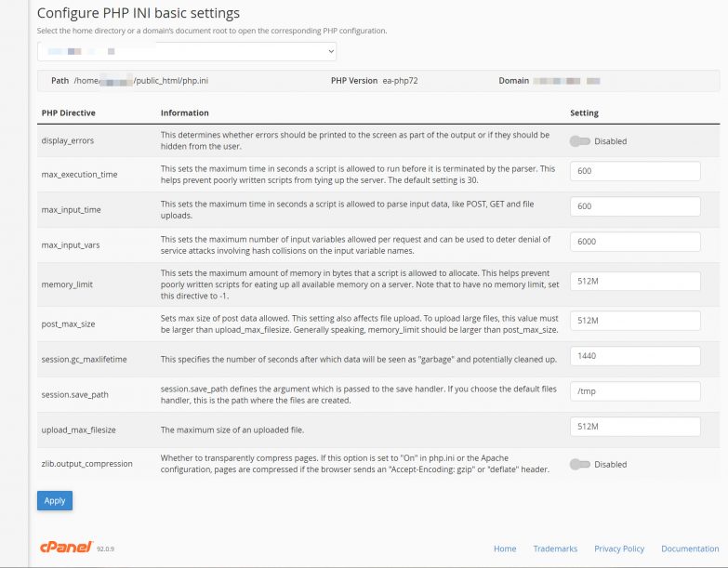Click the max_execution_time input field
728x568 pixels.
634,171
